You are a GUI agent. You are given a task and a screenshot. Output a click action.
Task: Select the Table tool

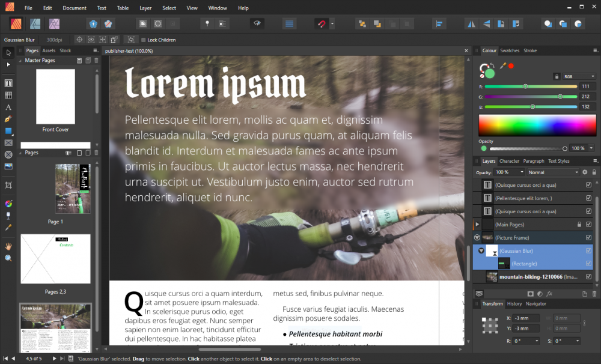point(8,95)
